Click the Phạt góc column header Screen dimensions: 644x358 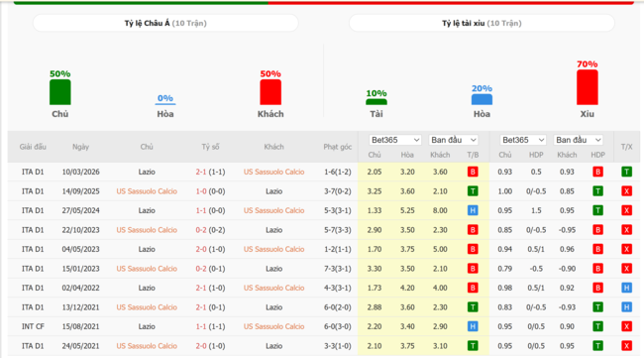(337, 147)
